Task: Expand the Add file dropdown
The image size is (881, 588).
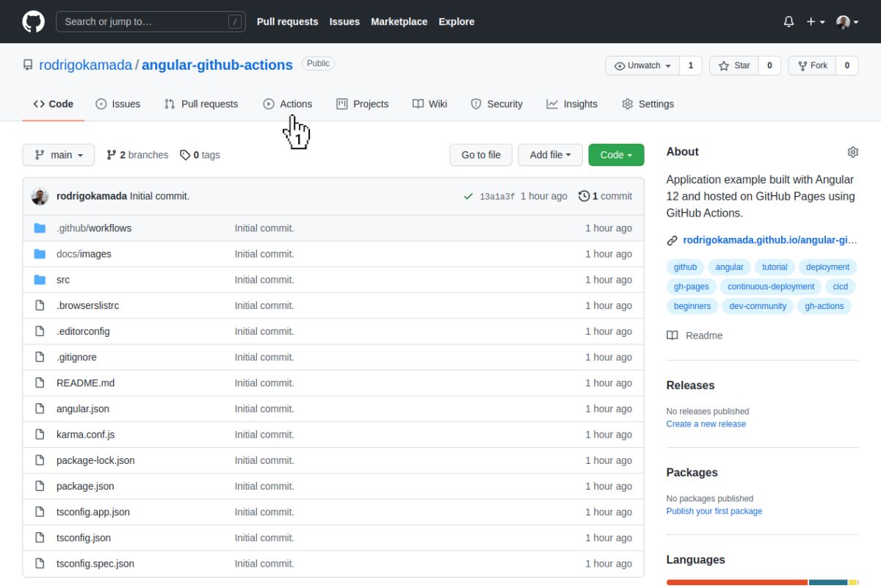Action: coord(550,155)
